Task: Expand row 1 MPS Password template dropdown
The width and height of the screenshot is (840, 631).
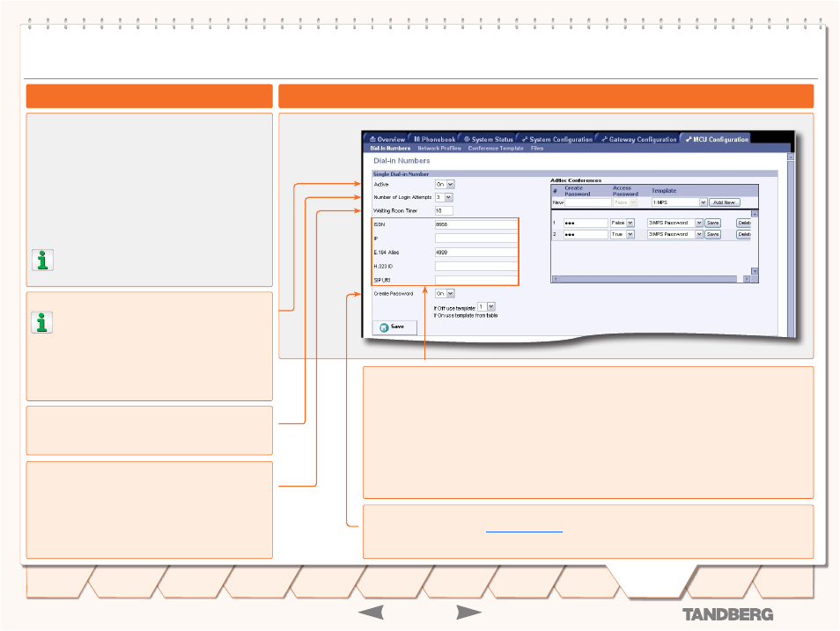Action: coord(675,223)
